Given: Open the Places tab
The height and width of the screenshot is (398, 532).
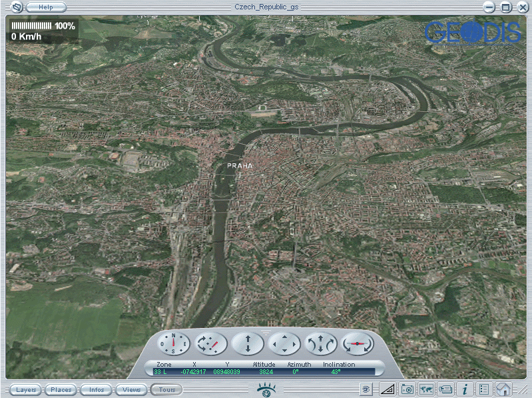Looking at the screenshot, I should pyautogui.click(x=61, y=389).
